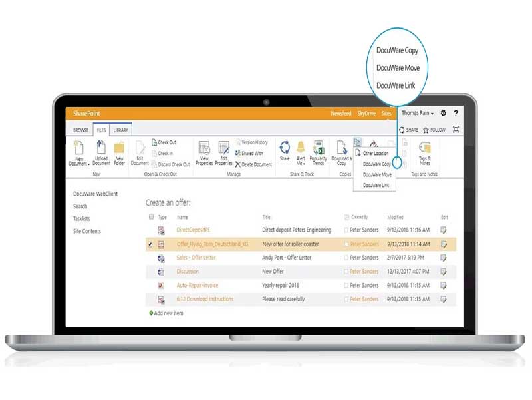Click the focus on content icon beside FOLLOW
Image resolution: width=532 pixels, height=400 pixels.
coord(456,129)
